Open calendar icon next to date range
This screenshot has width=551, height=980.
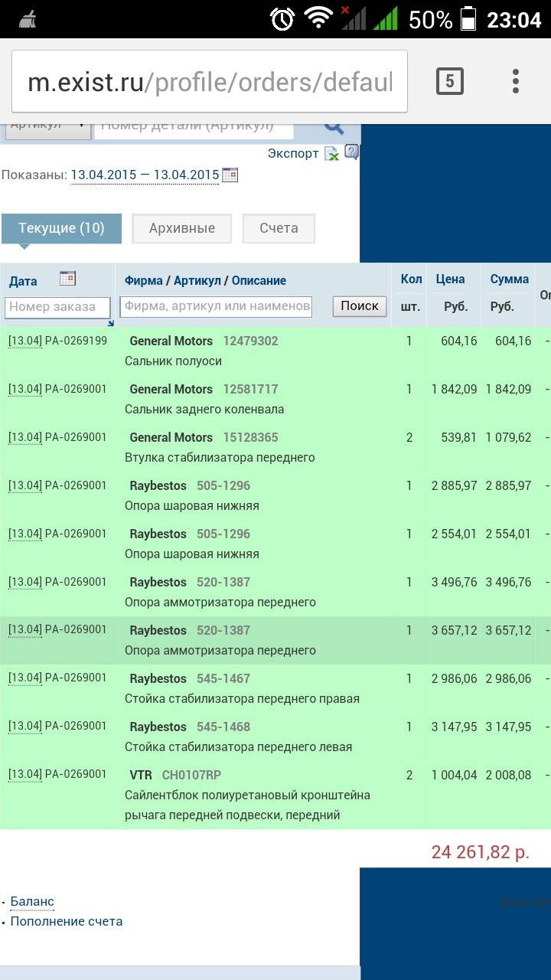(x=230, y=175)
